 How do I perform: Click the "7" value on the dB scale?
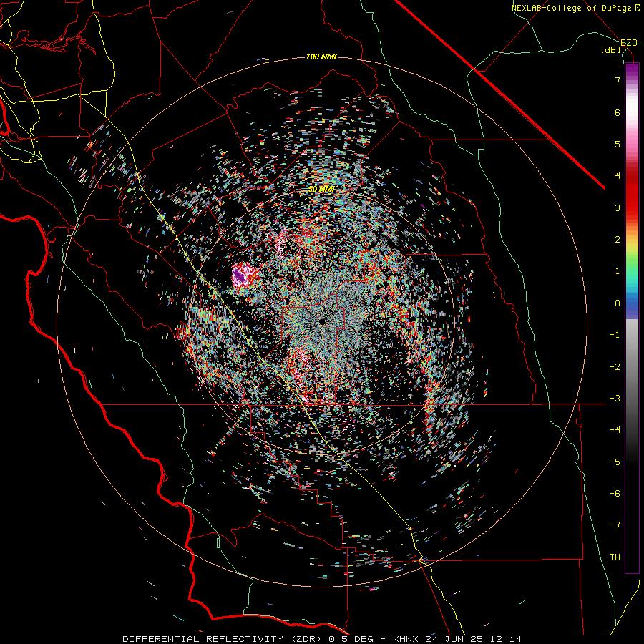618,80
